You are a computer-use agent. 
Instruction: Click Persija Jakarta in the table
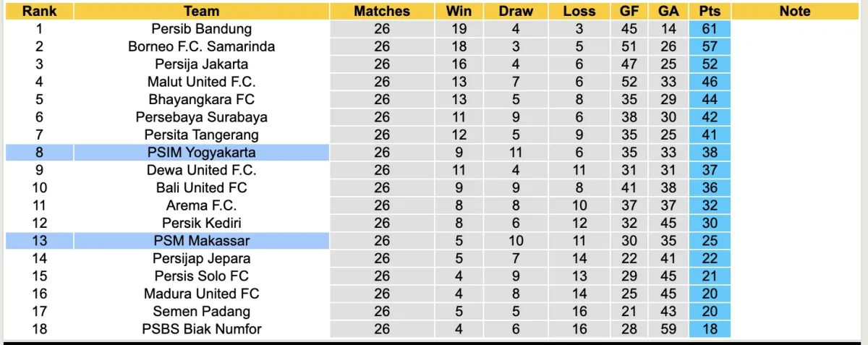click(202, 64)
